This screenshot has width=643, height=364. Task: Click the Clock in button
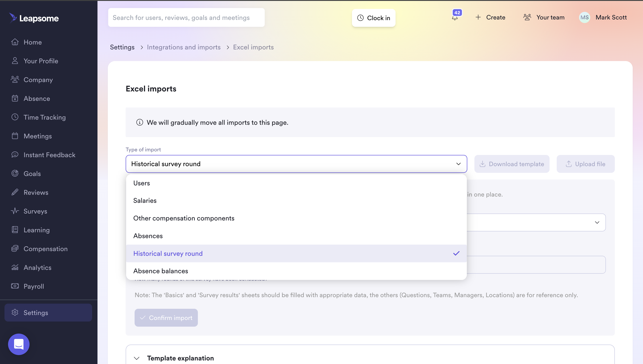[x=374, y=18]
